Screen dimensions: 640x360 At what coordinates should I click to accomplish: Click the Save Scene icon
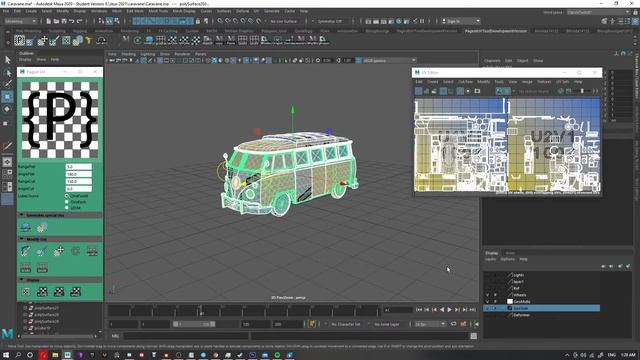coord(64,21)
